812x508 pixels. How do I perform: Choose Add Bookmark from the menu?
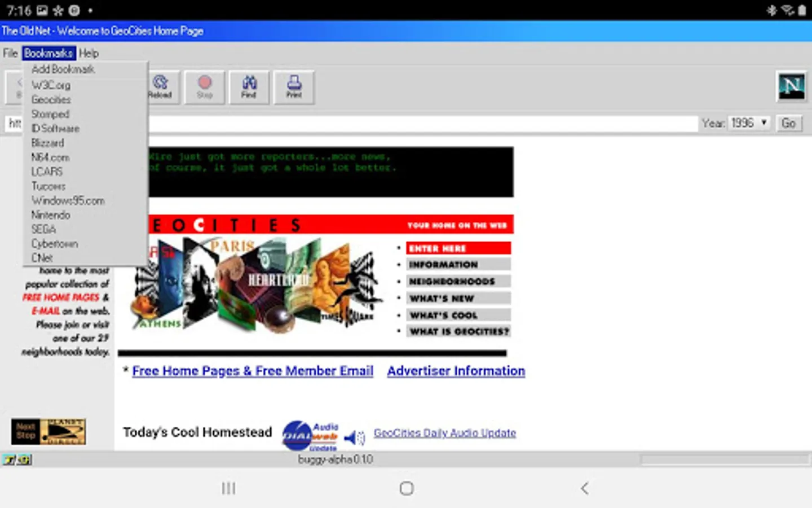point(85,69)
